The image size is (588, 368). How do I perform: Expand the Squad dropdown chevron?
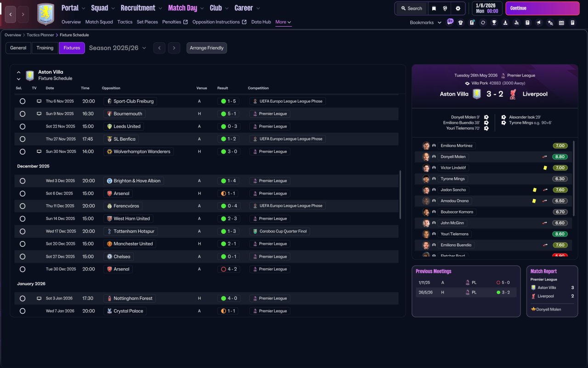pos(113,8)
